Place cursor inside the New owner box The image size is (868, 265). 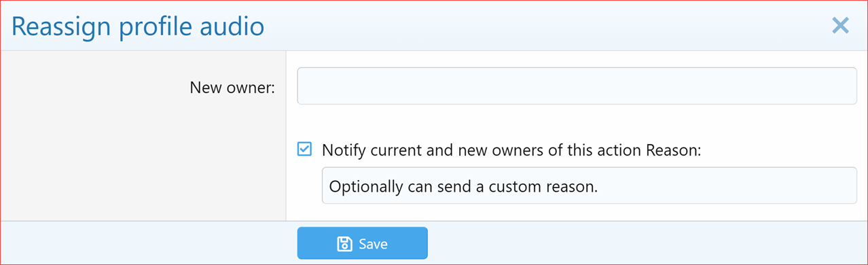577,86
